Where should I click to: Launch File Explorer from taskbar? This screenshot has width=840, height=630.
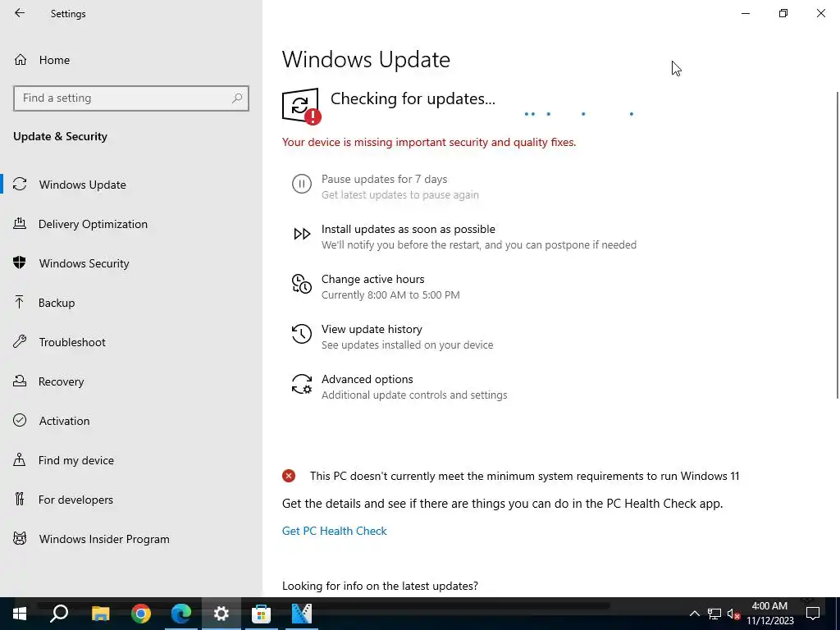pyautogui.click(x=100, y=614)
